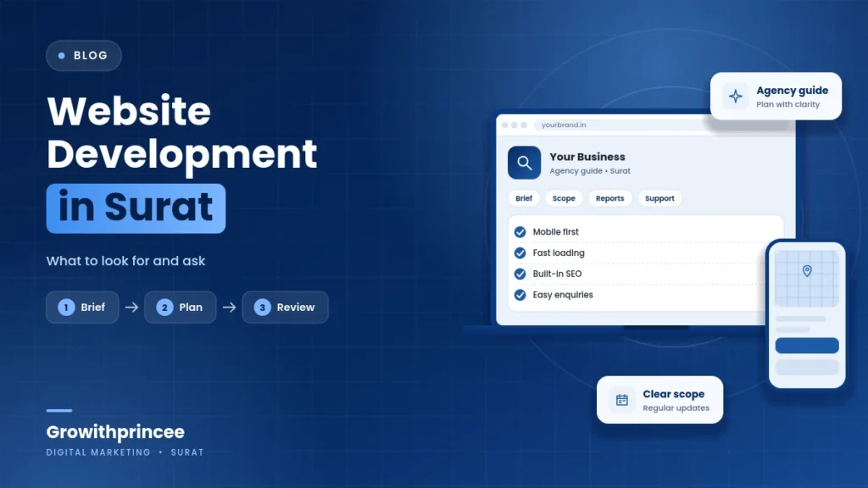Click the blue button on phone mockup
This screenshot has height=488, width=868.
click(807, 346)
